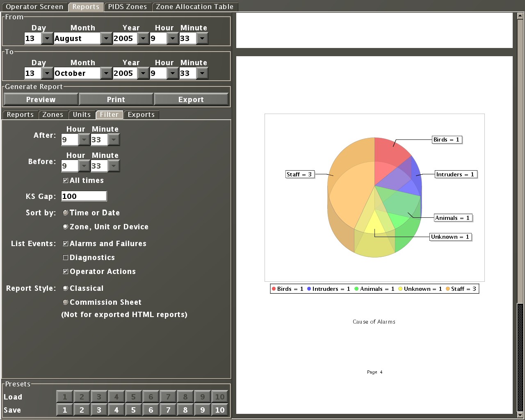Select the Commission Sheet report style

(66, 302)
